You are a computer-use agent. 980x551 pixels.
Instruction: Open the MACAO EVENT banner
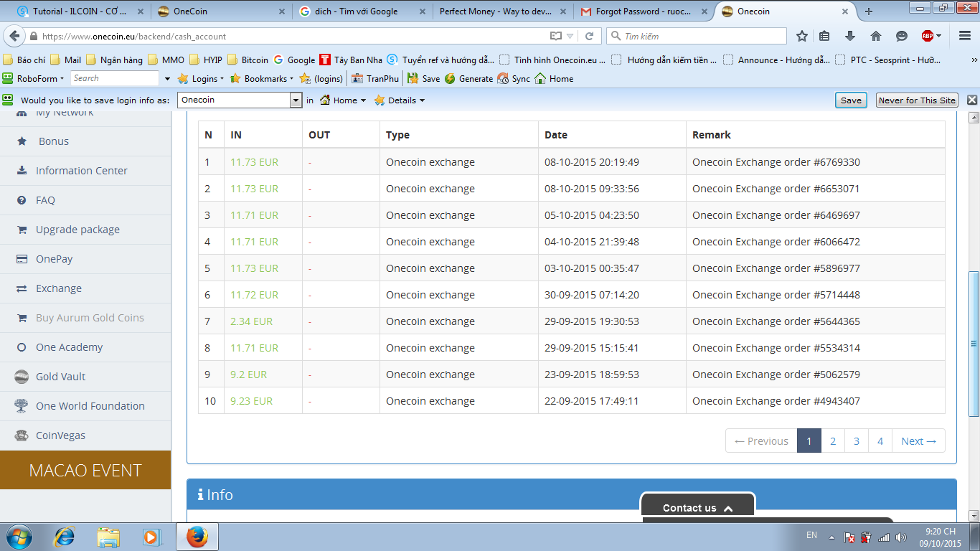(85, 470)
